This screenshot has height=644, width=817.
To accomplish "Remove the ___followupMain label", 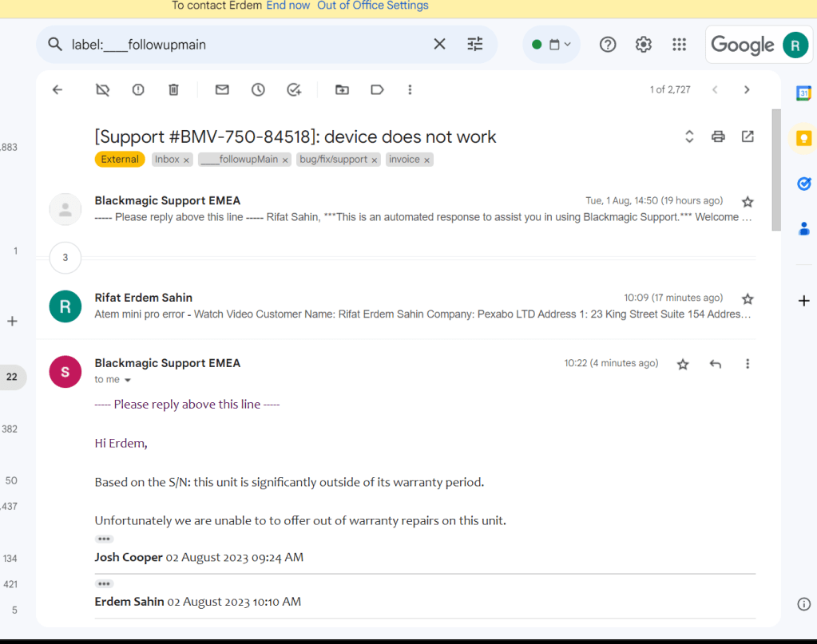I will 285,160.
